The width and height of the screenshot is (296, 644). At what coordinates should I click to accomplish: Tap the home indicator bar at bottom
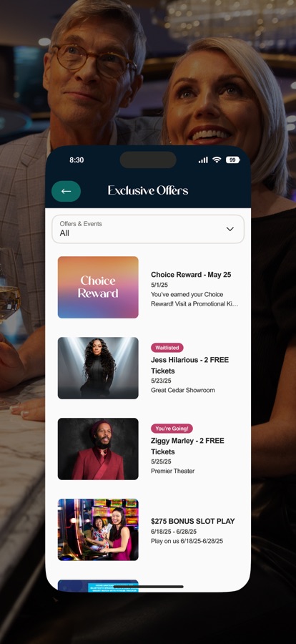[x=148, y=587]
